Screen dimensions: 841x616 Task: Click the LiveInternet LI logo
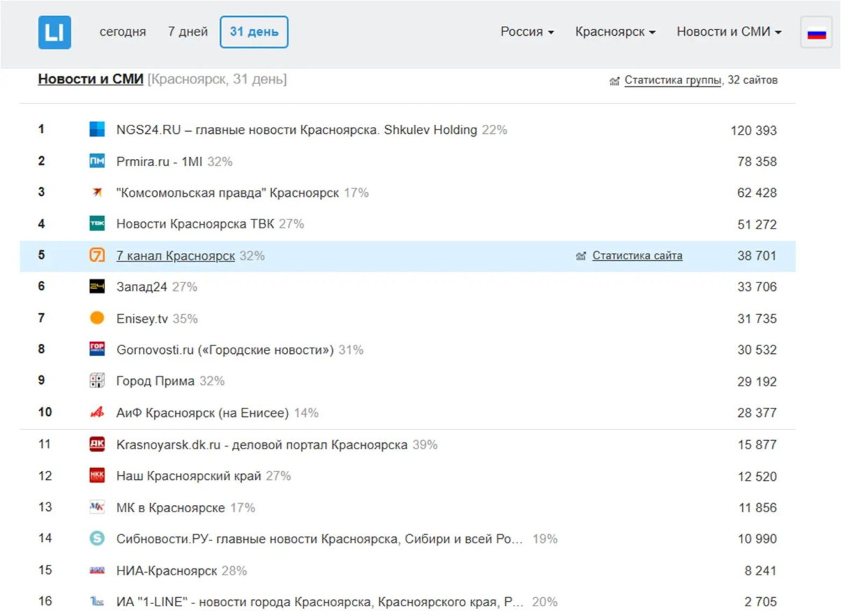pos(55,32)
